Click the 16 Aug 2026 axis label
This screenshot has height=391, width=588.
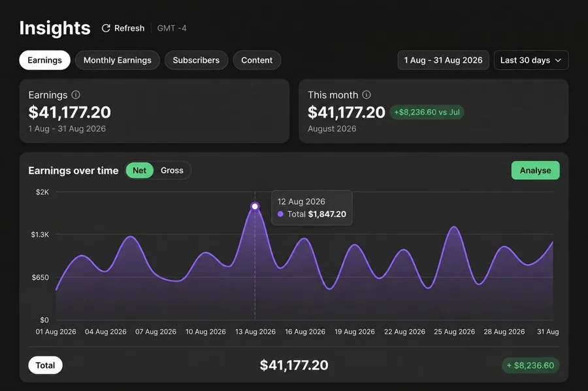coord(305,331)
